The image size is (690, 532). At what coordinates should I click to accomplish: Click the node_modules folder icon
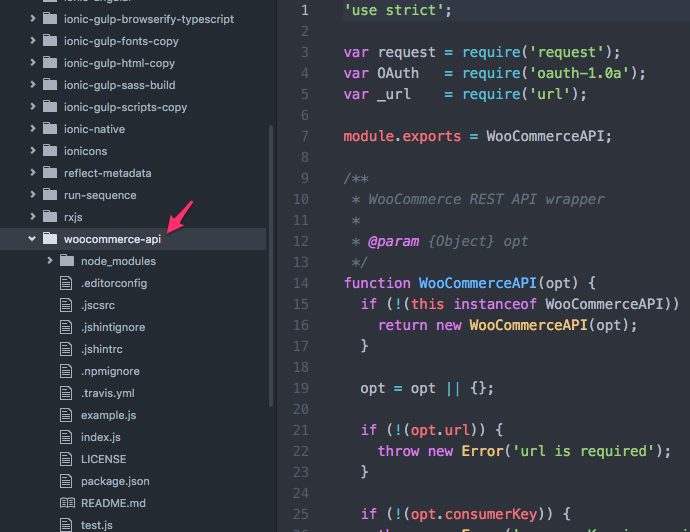click(67, 260)
